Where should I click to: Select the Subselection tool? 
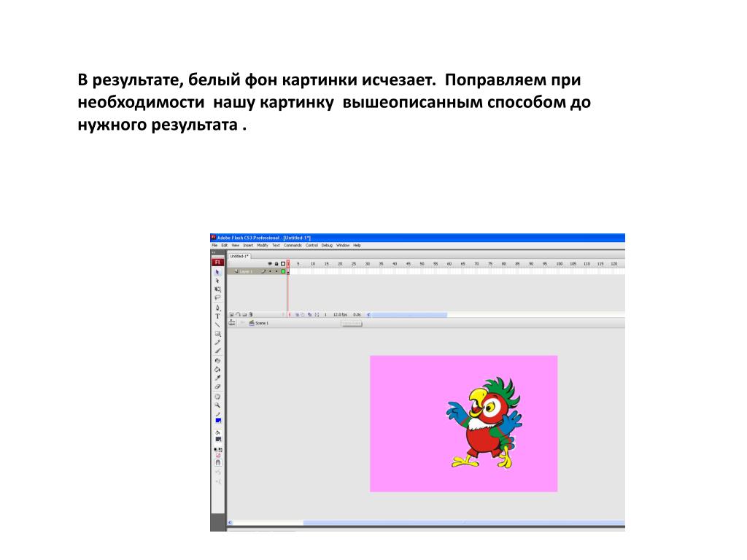217,281
